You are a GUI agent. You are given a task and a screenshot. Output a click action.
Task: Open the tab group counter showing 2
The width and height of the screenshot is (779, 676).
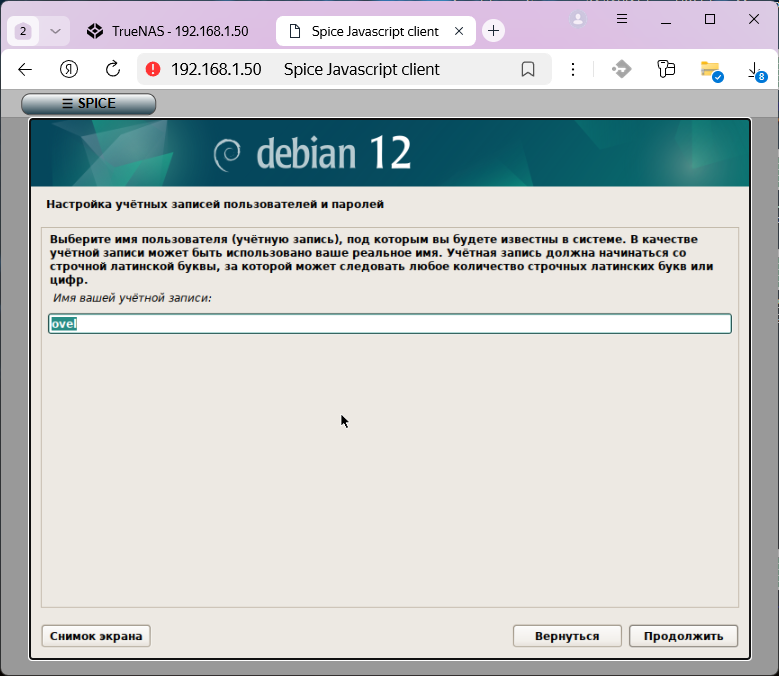coord(23,31)
